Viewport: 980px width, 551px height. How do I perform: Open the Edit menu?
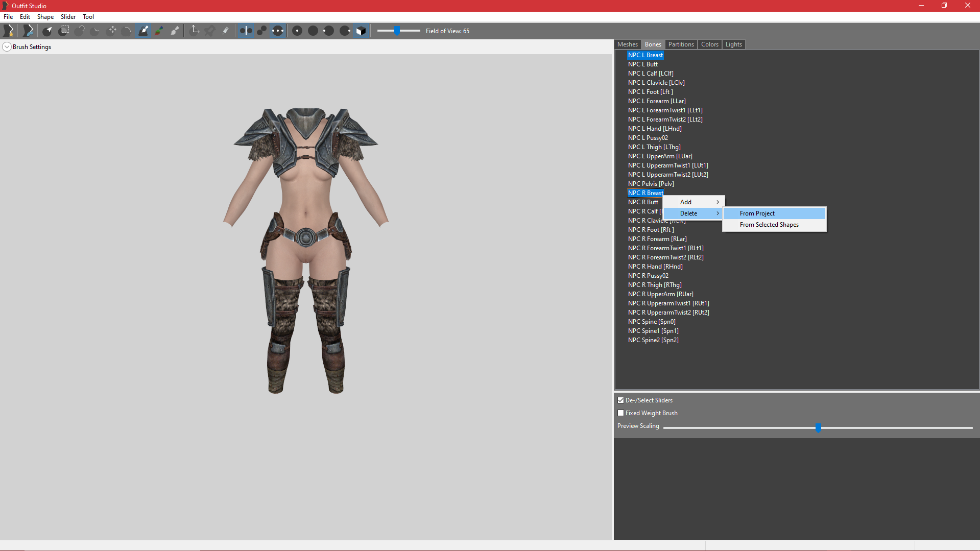[x=25, y=17]
